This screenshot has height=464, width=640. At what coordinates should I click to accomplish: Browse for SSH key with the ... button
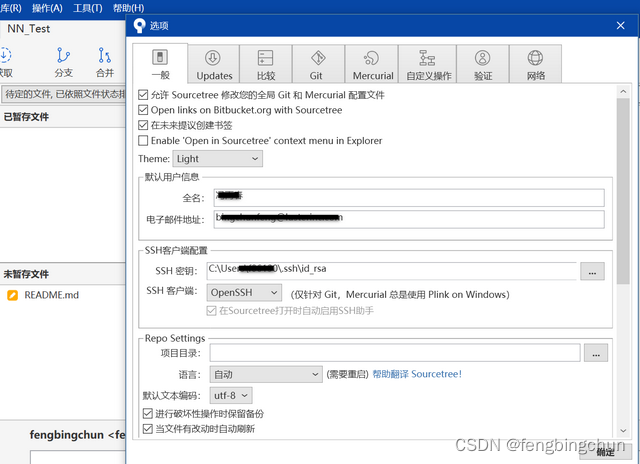[592, 271]
